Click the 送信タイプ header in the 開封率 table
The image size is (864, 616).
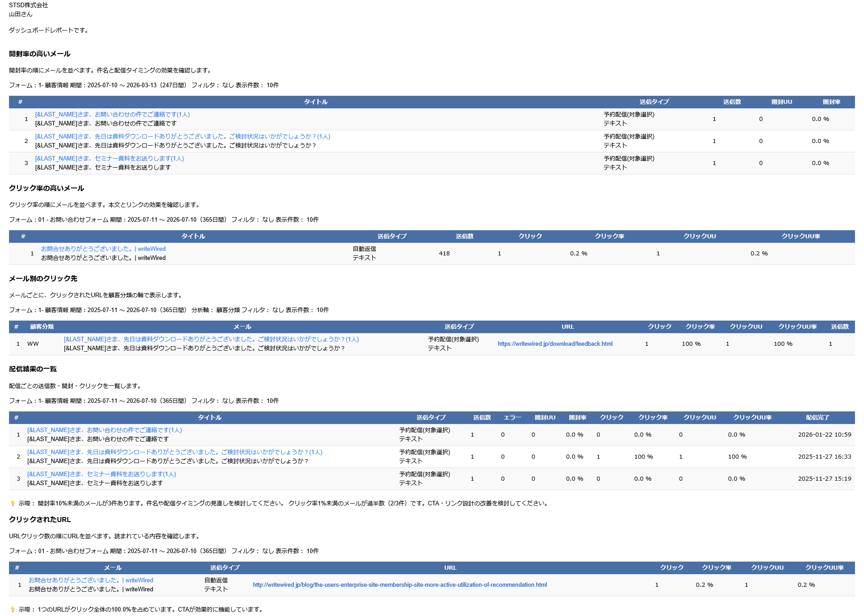[x=654, y=102]
